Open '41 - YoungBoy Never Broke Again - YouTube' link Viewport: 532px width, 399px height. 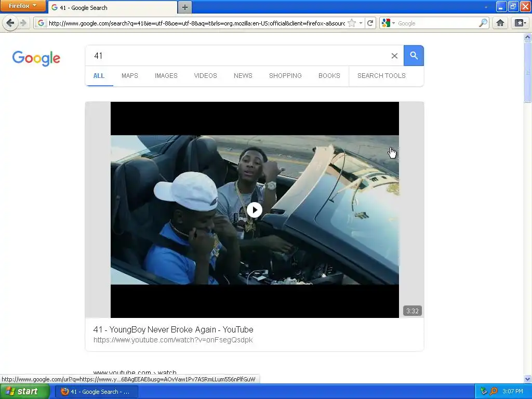click(173, 329)
